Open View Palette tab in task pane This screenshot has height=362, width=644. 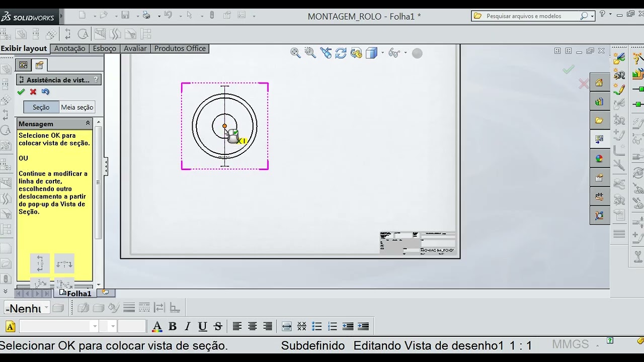599,139
